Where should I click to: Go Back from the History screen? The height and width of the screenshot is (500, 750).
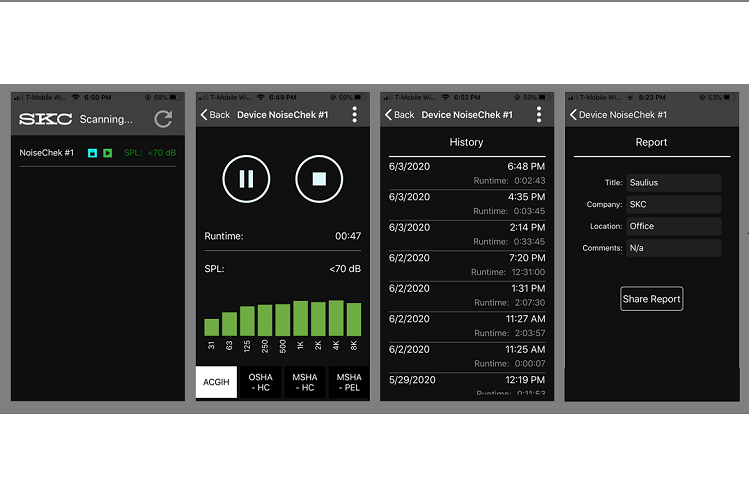click(x=400, y=115)
